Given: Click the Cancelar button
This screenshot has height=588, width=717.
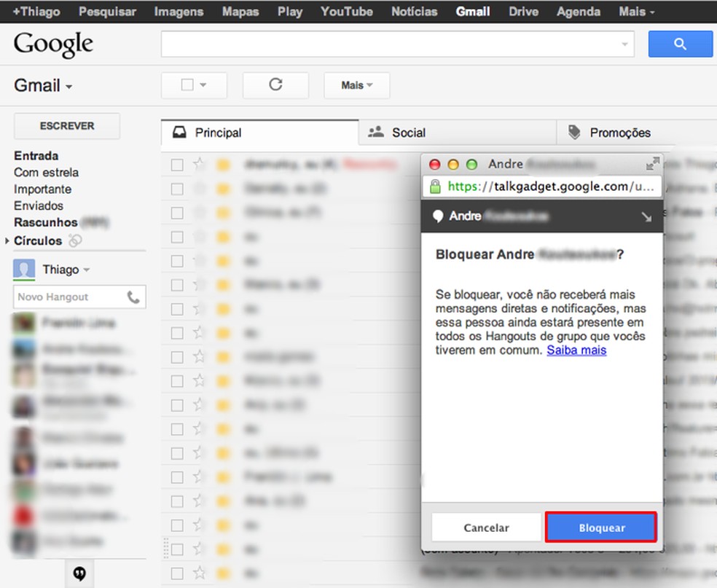Looking at the screenshot, I should point(486,528).
